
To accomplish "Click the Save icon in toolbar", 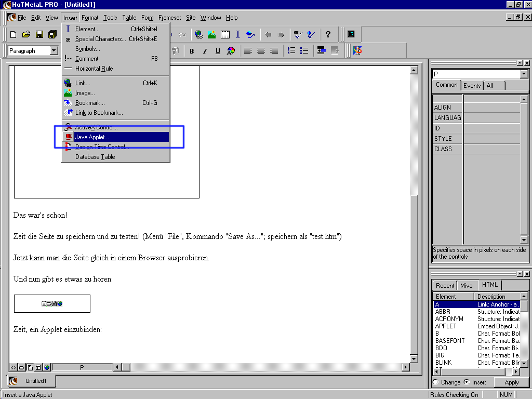I will [39, 35].
